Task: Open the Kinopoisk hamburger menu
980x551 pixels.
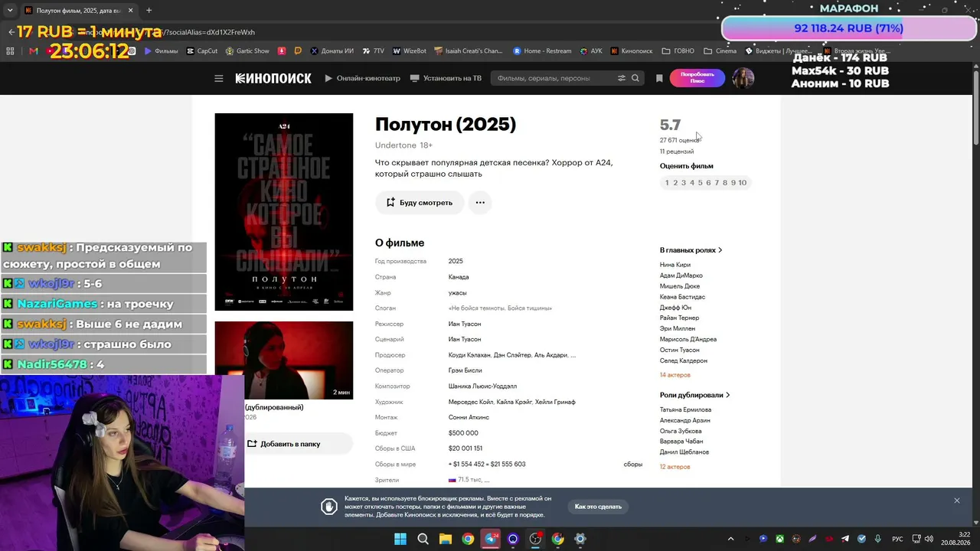Action: click(219, 78)
